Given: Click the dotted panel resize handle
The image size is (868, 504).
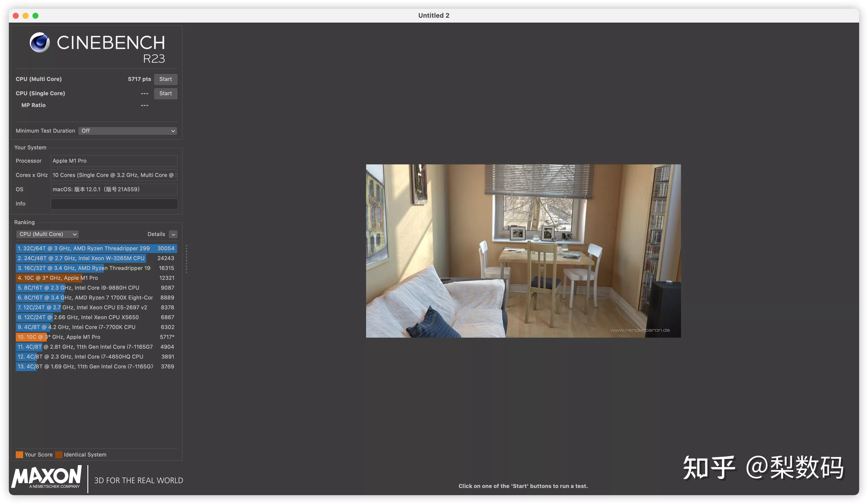Looking at the screenshot, I should (x=186, y=259).
